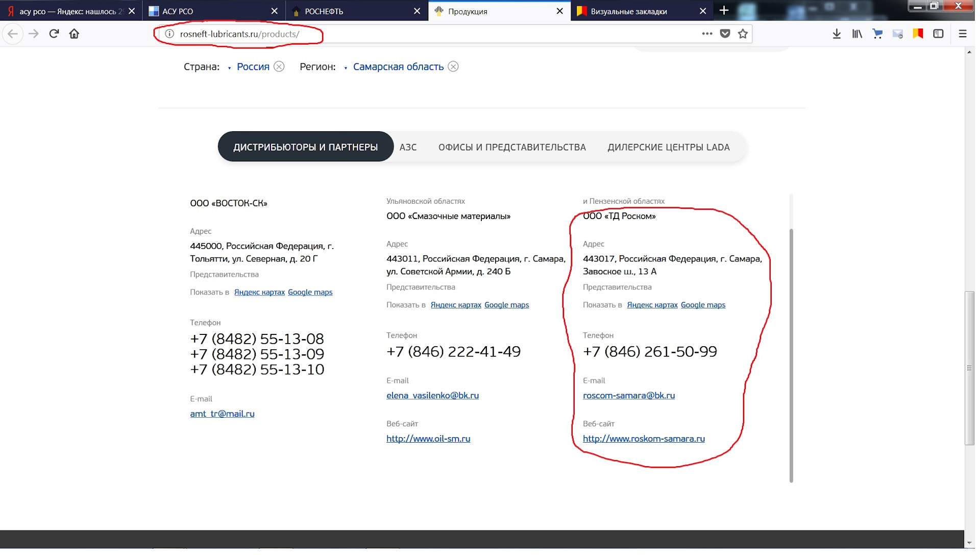Screen dimensions: 980x555
Task: Visit http://www.roskom-samara.ru website
Action: 644,439
